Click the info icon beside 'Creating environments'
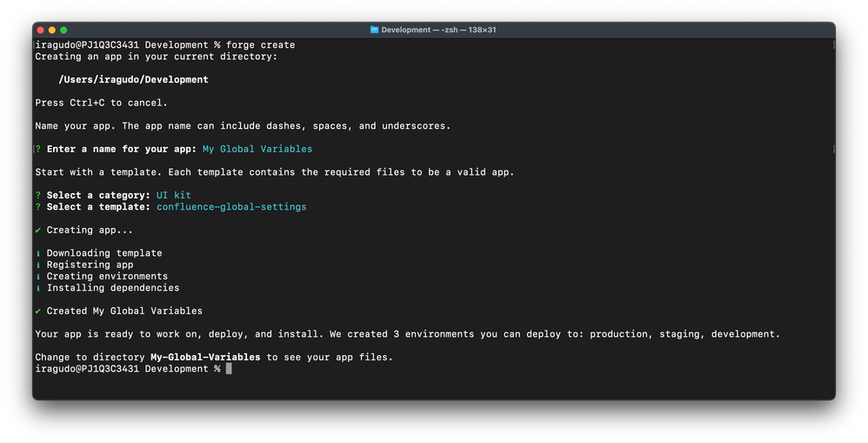Screen dimensions: 868x443 click(x=38, y=276)
